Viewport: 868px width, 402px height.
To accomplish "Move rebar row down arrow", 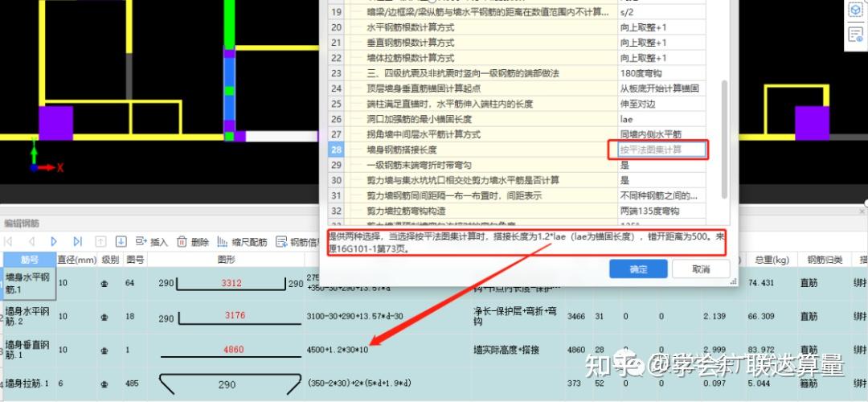I will 121,241.
